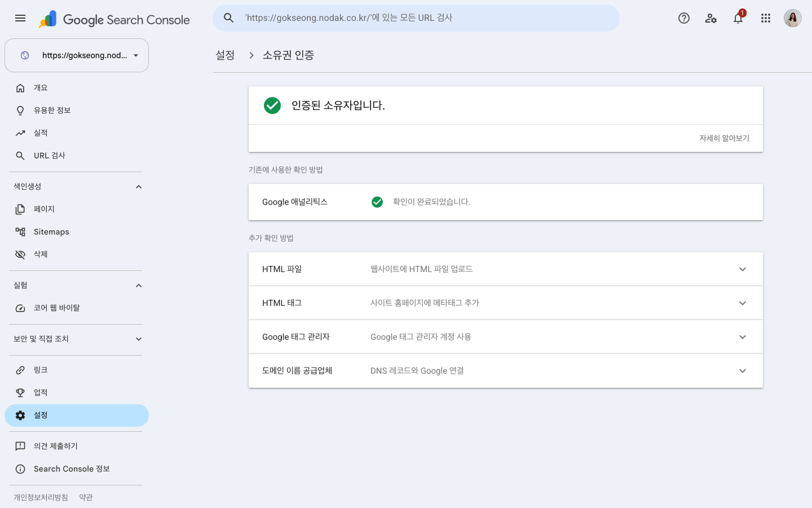Click the 소유권 인증 breadcrumb title
The height and width of the screenshot is (508, 812).
(x=288, y=55)
